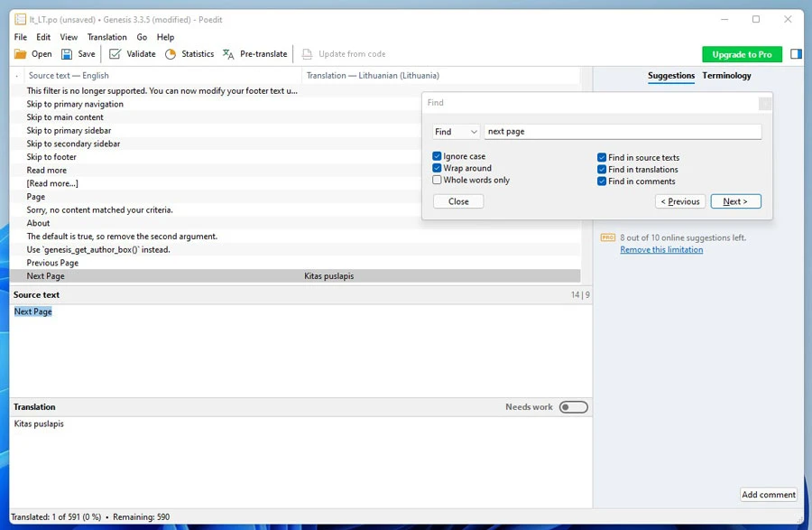
Task: Click the Upgrade to Pro button
Action: point(742,53)
